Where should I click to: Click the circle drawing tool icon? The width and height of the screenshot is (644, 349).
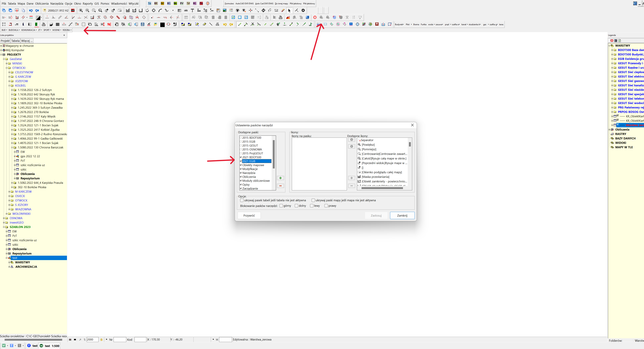point(153,11)
